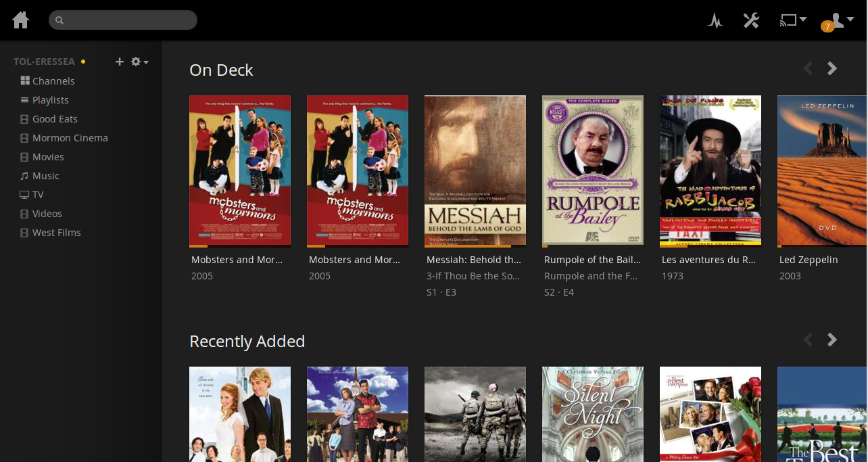Click title 'Messiah: Behold th...'
This screenshot has height=462, width=868.
(x=474, y=260)
